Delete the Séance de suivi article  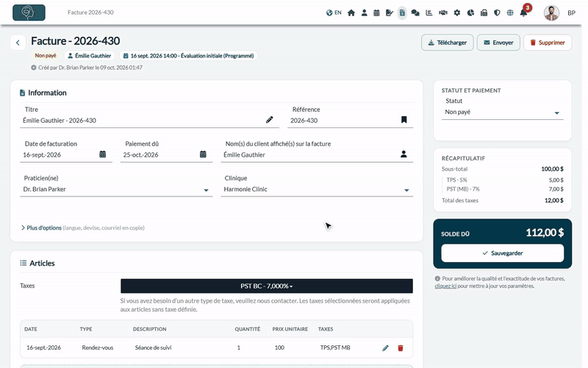400,348
